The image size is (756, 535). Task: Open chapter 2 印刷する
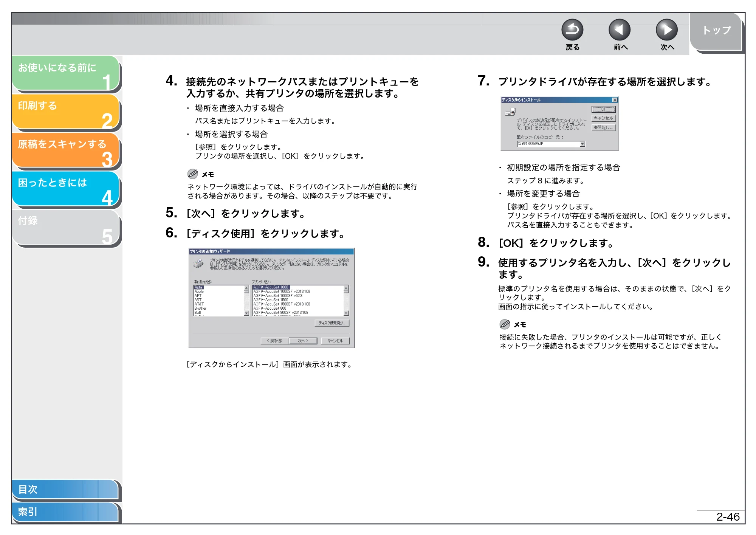coord(66,112)
